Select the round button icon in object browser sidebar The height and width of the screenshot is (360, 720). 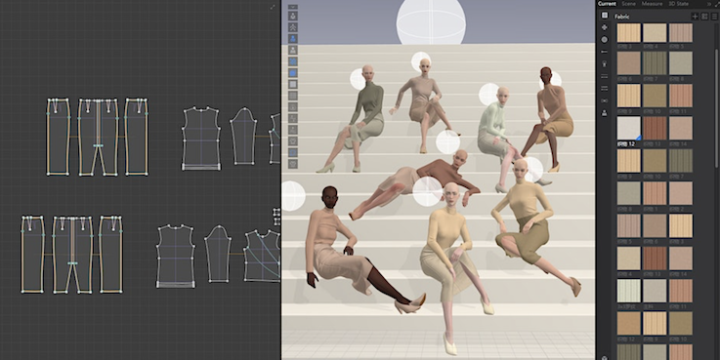coord(604,39)
